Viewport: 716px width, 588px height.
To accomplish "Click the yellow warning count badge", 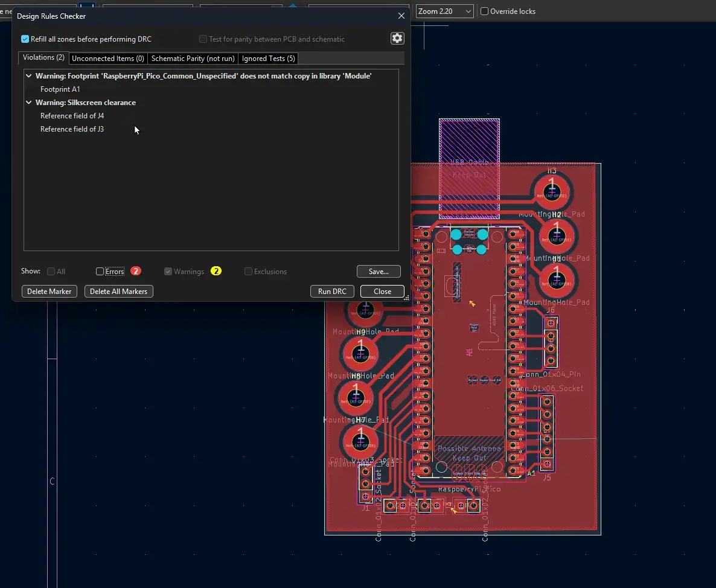I will click(x=216, y=271).
